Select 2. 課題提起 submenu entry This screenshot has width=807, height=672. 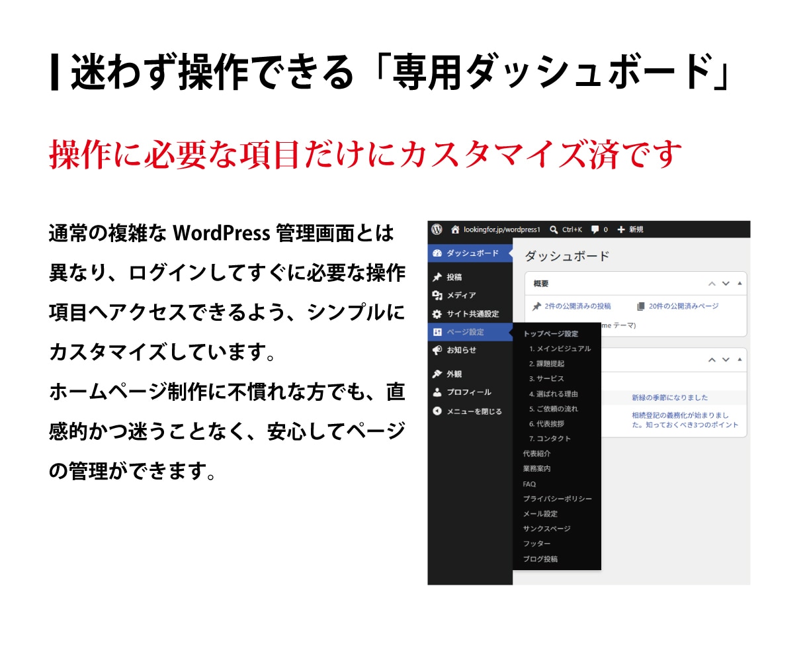coord(546,364)
